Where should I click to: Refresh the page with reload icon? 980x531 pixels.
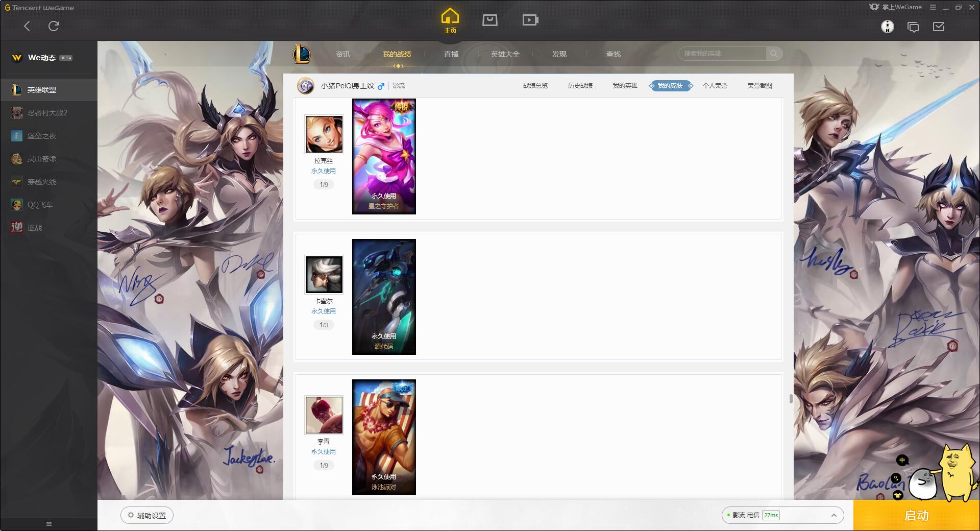point(54,26)
